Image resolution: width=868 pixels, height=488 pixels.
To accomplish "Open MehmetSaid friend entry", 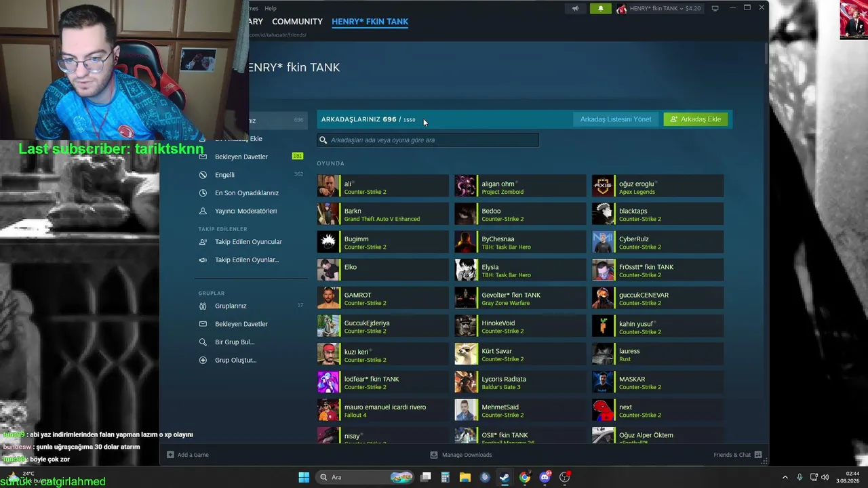I will tap(520, 410).
